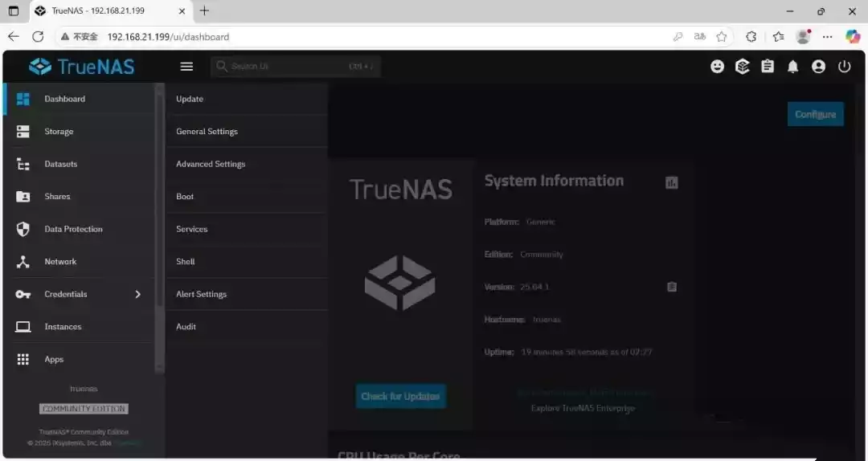The width and height of the screenshot is (868, 461).
Task: Click the Apps grid icon
Action: click(x=23, y=360)
